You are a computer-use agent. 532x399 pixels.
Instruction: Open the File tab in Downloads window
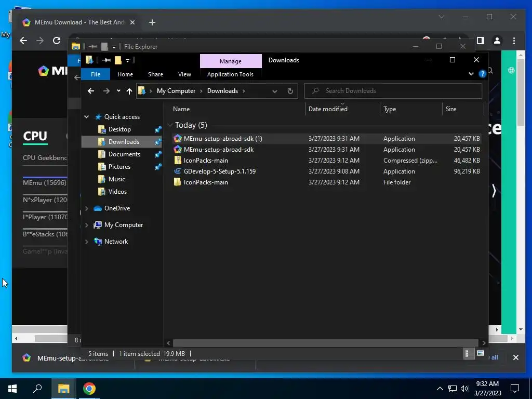tap(96, 74)
